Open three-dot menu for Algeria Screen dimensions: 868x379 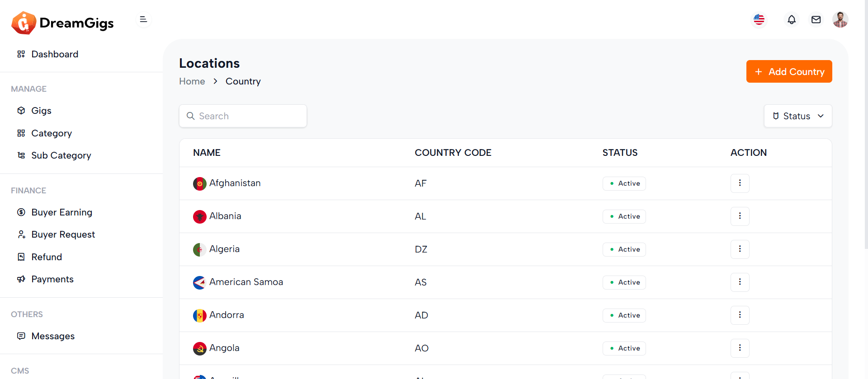coord(740,249)
